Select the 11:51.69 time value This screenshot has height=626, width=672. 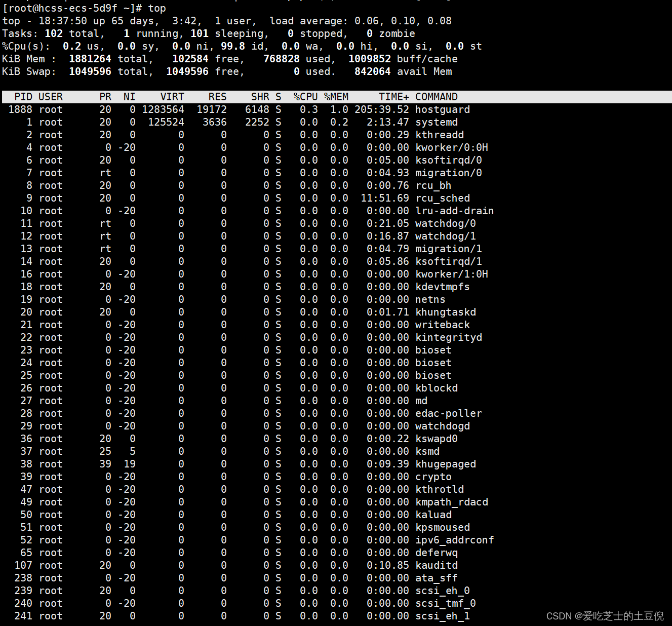point(385,198)
